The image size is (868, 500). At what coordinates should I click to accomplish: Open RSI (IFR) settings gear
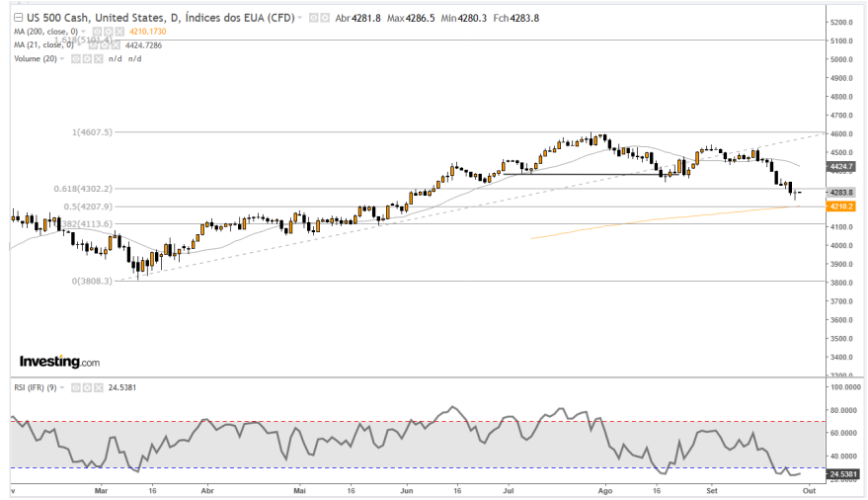click(85, 387)
